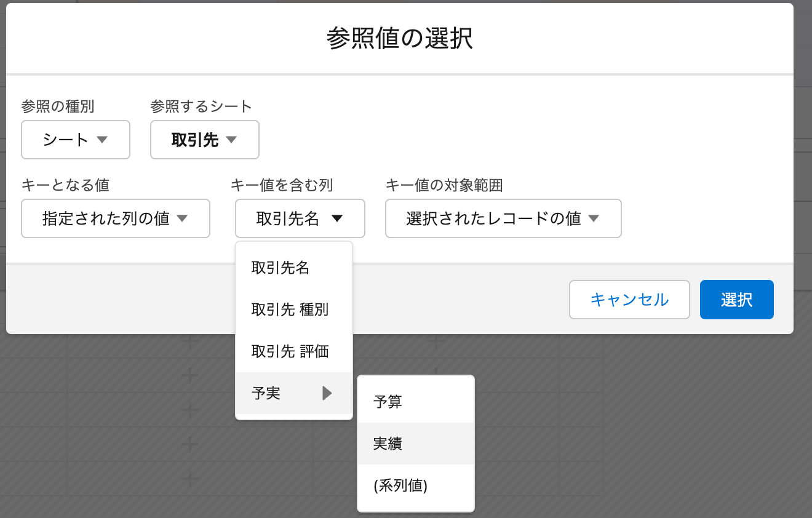Viewport: 812px width, 518px height.
Task: Open the 参照するシート dropdown showing 取引先
Action: [x=204, y=140]
